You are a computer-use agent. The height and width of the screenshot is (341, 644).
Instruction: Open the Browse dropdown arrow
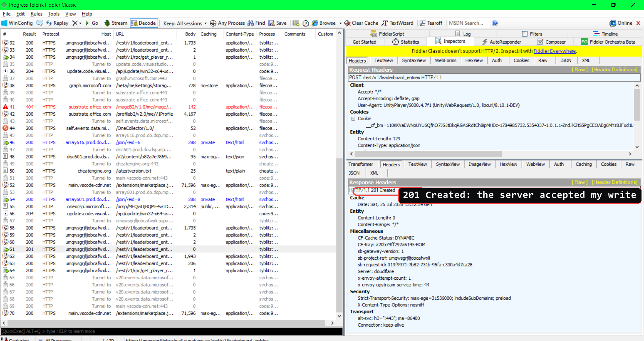coord(340,23)
